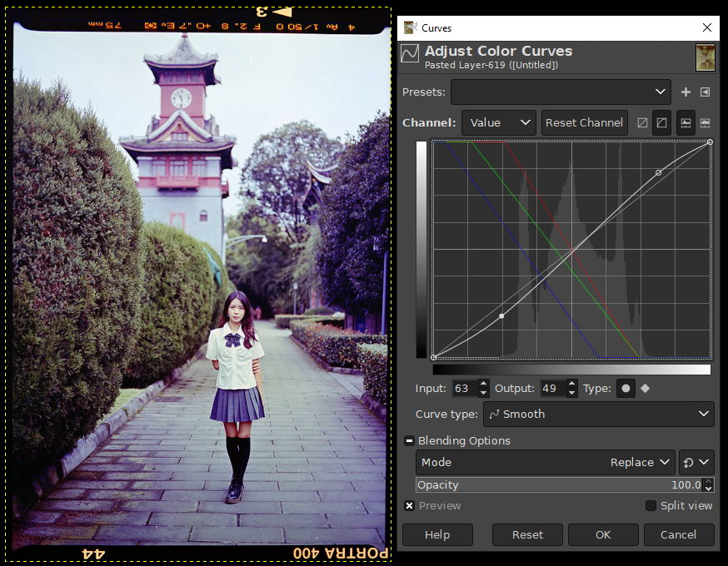The height and width of the screenshot is (566, 728).
Task: Save current settings as a preset (plus icon)
Action: pyautogui.click(x=686, y=92)
